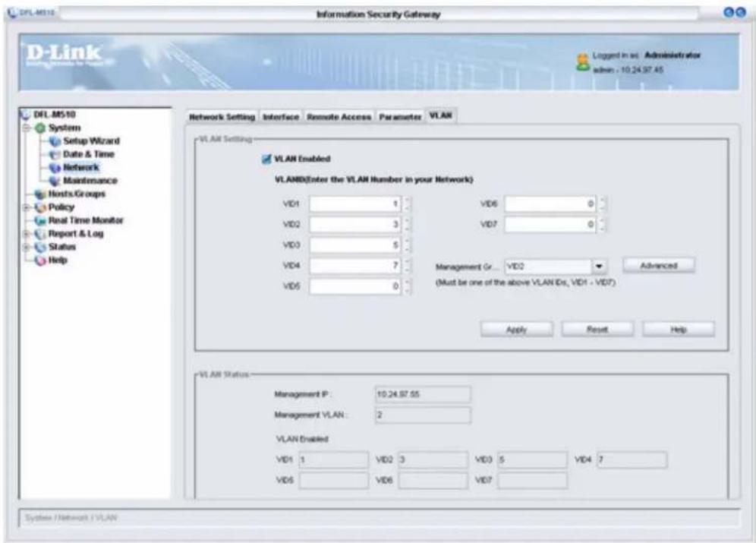Click the VID5 input field
Viewport: 756px width, 543px height.
pos(355,286)
